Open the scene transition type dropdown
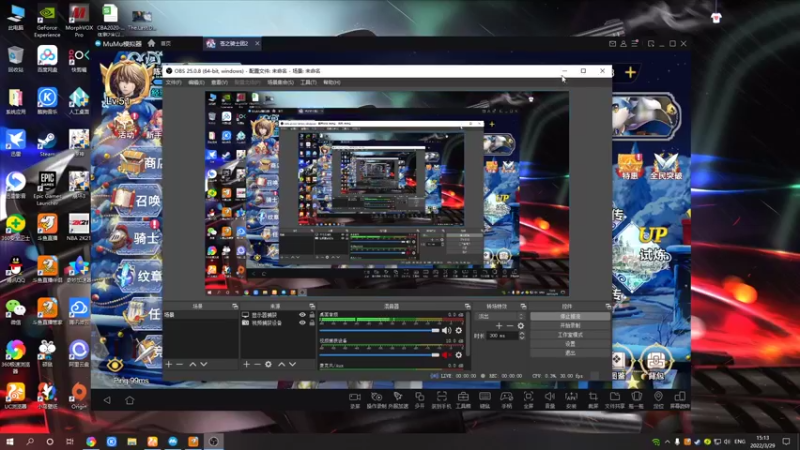Viewport: 800px width, 450px height. coord(500,316)
